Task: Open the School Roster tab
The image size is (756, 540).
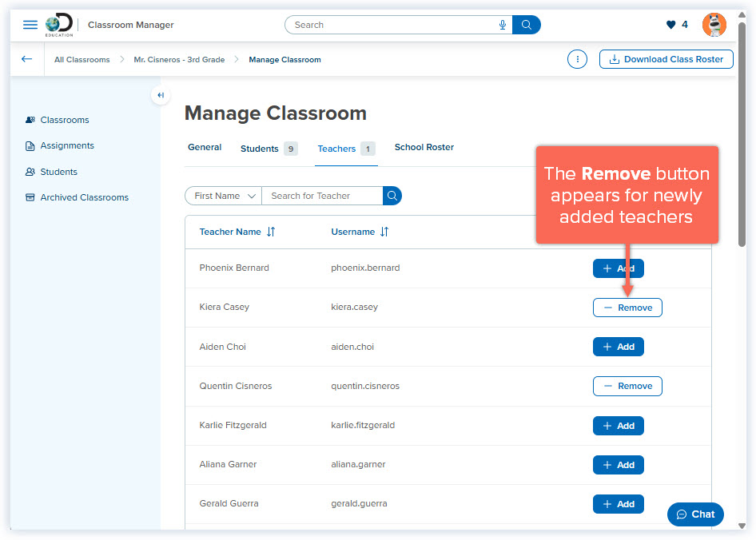Action: [424, 147]
